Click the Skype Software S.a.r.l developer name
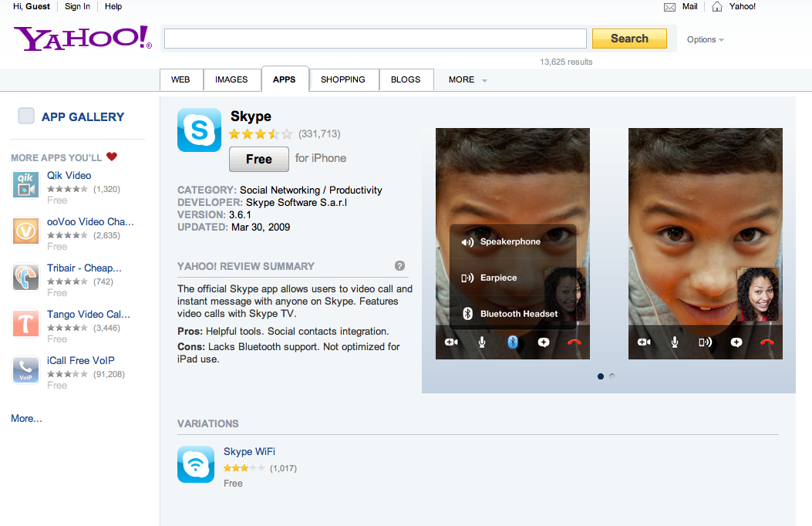This screenshot has width=812, height=526. 296,202
